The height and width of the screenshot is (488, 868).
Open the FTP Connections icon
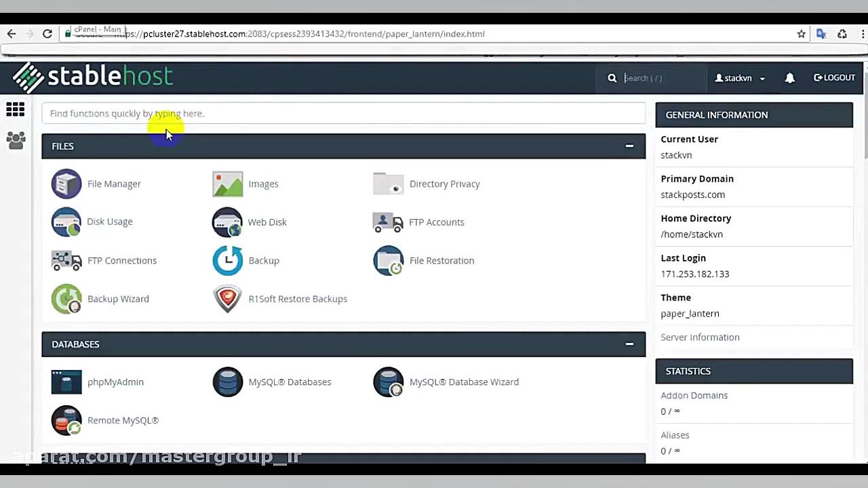click(66, 260)
